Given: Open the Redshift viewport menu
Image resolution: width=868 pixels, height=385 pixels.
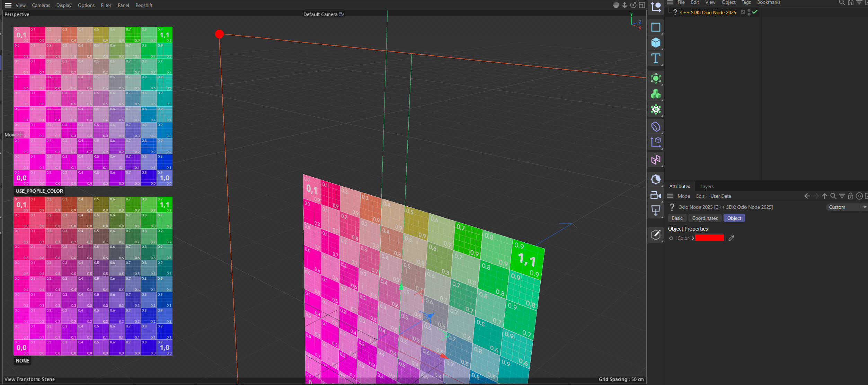Looking at the screenshot, I should pyautogui.click(x=144, y=5).
